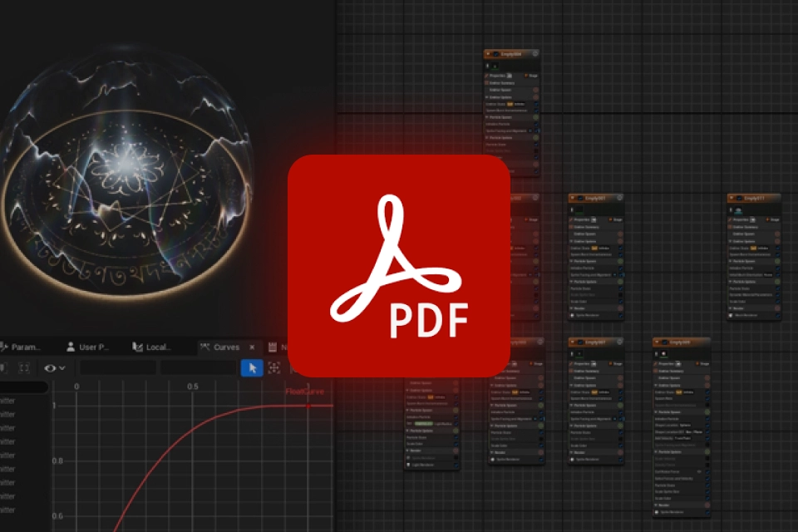
Task: Close the Curves tab
Action: tap(252, 347)
